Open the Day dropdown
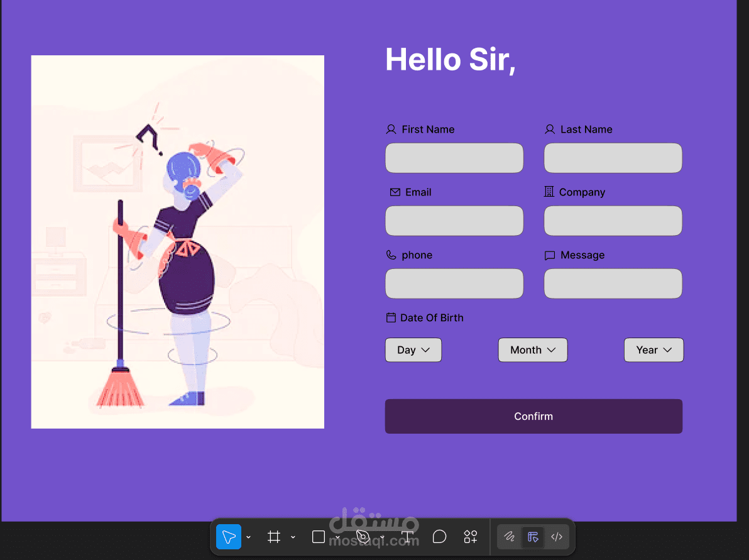749x560 pixels. click(413, 349)
